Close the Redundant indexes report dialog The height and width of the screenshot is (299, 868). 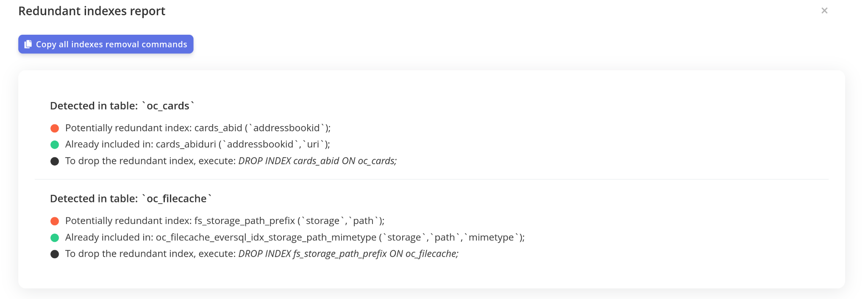[824, 11]
